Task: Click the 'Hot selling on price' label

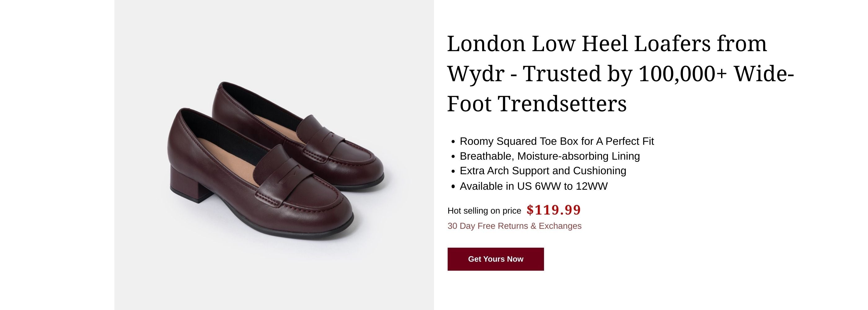Action: point(484,210)
